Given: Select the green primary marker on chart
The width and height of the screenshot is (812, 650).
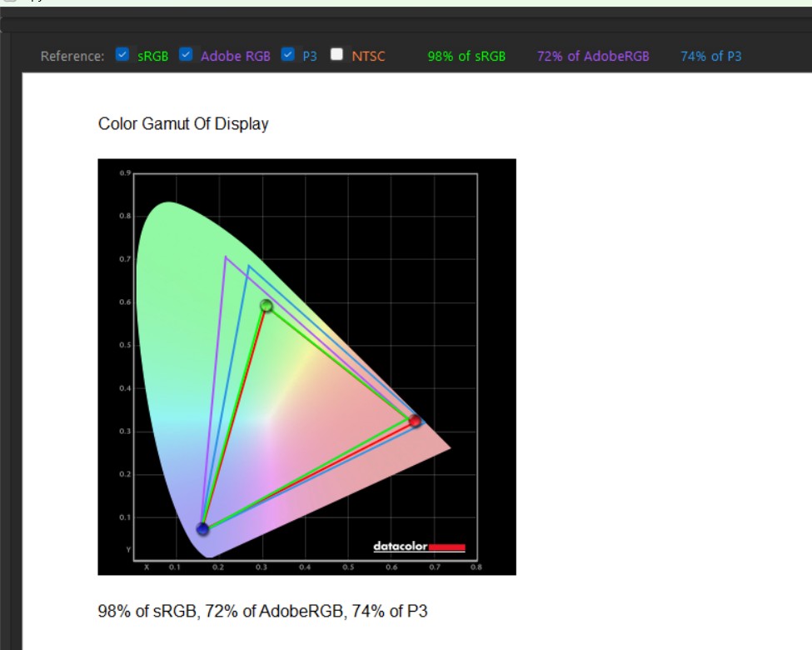Looking at the screenshot, I should pyautogui.click(x=267, y=306).
